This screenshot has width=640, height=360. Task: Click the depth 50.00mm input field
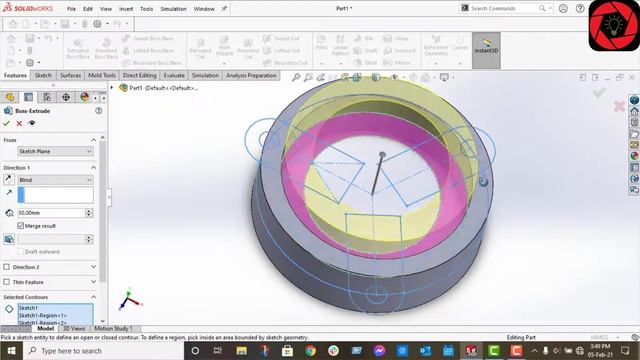[x=51, y=213]
